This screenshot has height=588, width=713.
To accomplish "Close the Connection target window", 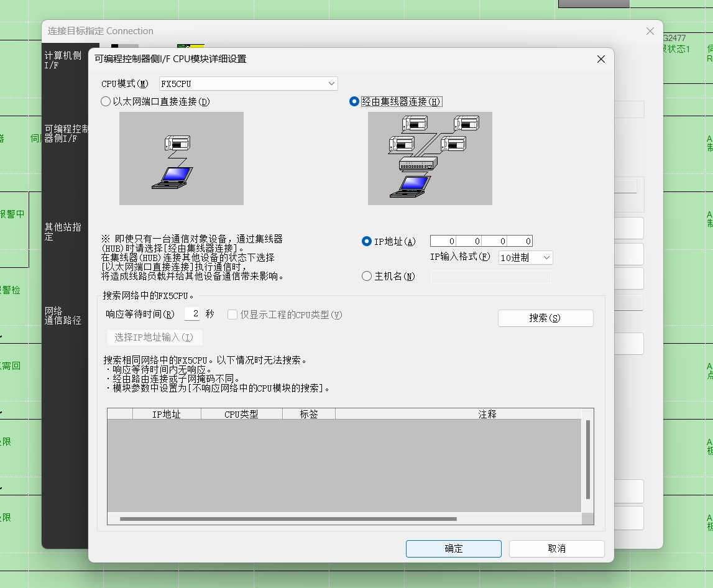I will point(650,31).
